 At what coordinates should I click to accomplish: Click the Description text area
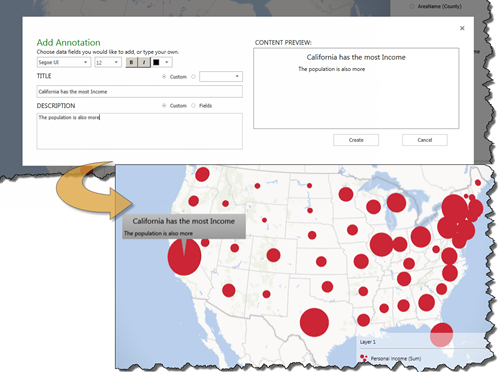coord(139,131)
